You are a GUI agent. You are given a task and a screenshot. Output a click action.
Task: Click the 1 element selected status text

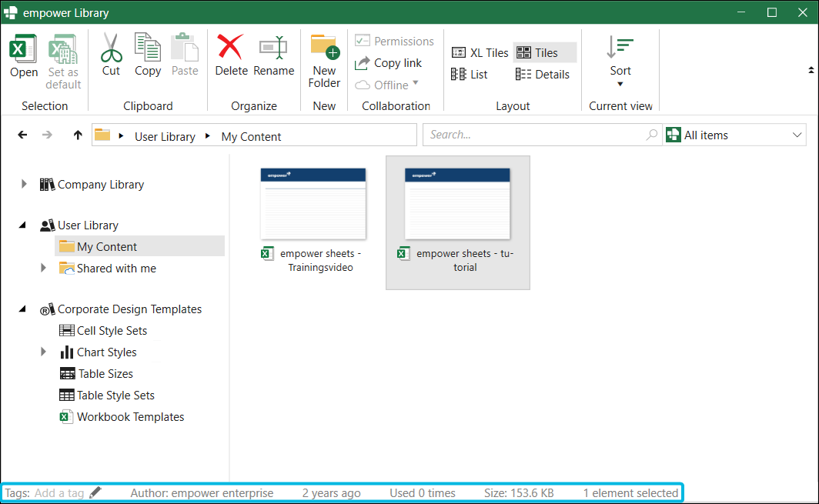[630, 493]
